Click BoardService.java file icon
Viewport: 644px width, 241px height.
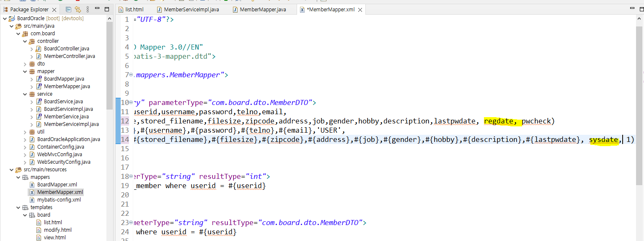click(39, 102)
